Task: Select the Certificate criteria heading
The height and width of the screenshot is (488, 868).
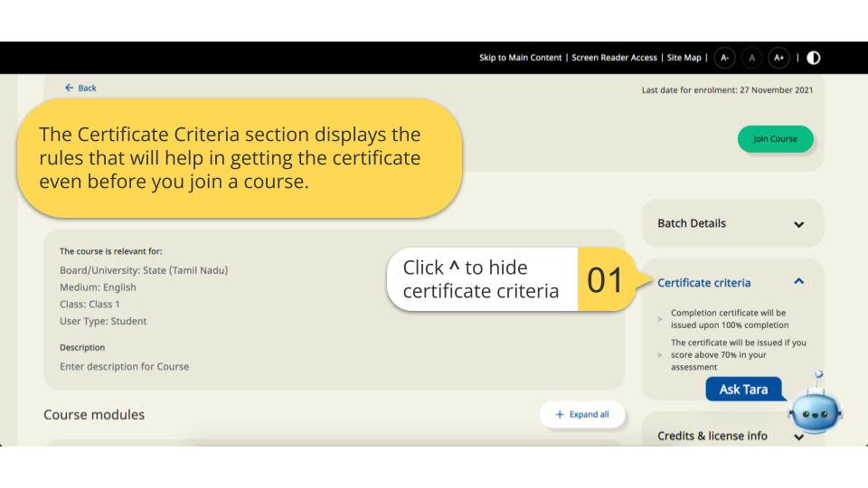Action: coord(703,283)
